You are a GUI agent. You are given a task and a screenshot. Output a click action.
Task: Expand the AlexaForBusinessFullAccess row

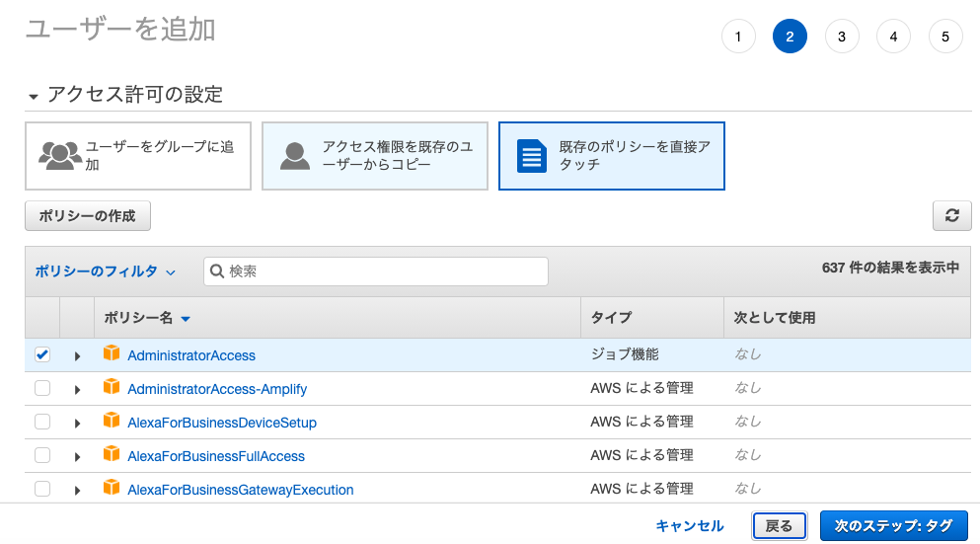click(78, 456)
